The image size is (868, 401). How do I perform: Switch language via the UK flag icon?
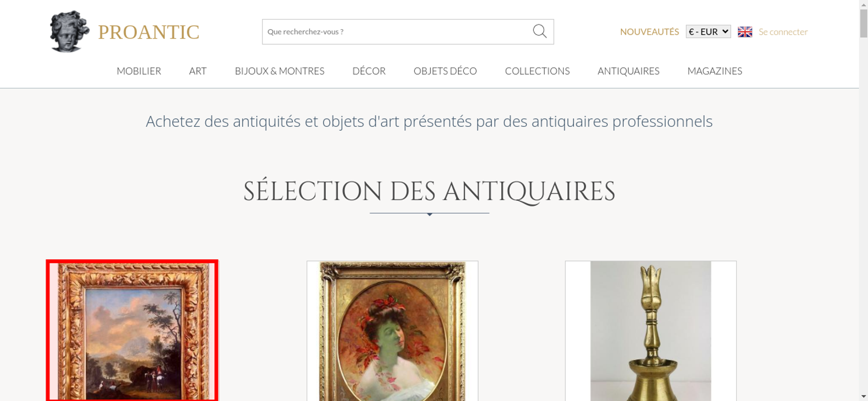(x=745, y=32)
